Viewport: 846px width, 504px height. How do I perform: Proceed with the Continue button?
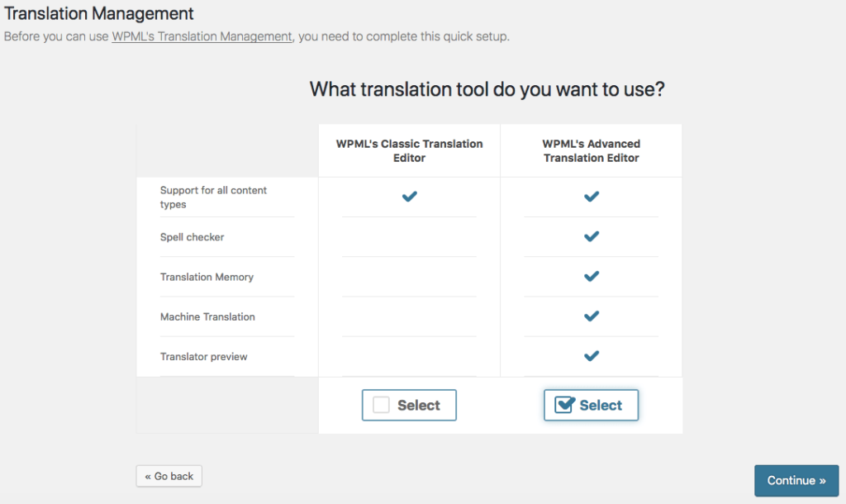coord(796,481)
